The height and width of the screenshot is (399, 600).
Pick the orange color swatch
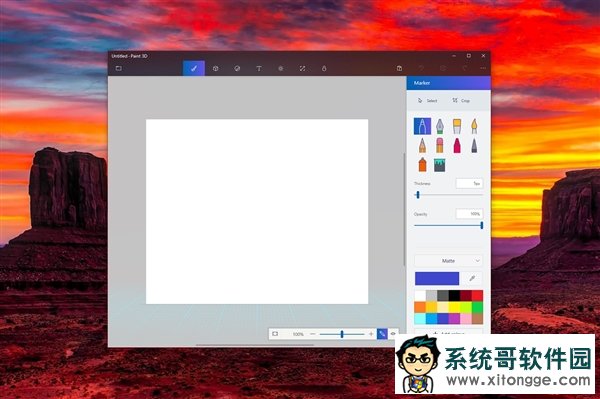coord(420,307)
